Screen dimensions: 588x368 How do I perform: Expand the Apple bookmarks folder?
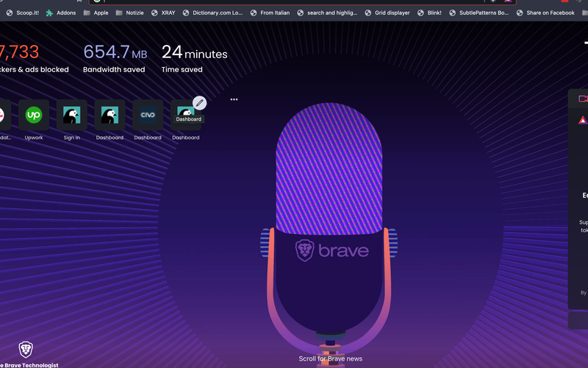(96, 13)
